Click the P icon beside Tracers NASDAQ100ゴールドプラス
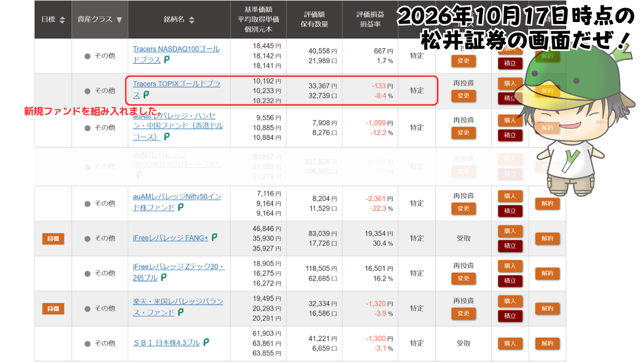Viewport: 644px width, 362px height. coord(167,60)
